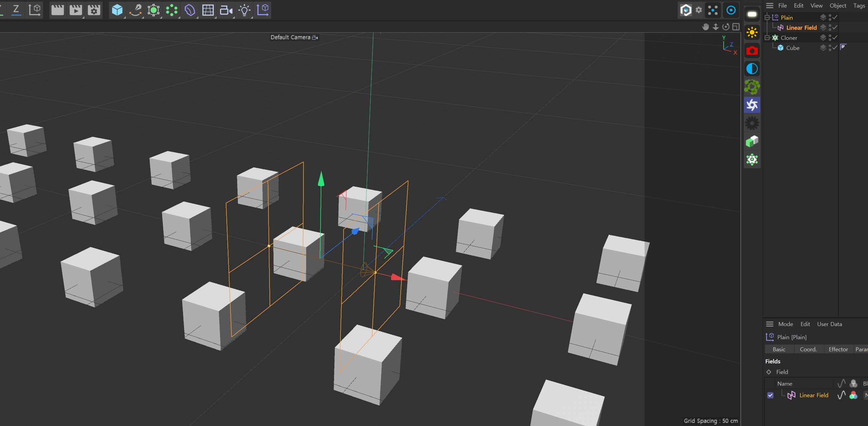This screenshot has width=868, height=426.
Task: Open Attribute Manager hamburger menu
Action: click(x=770, y=324)
